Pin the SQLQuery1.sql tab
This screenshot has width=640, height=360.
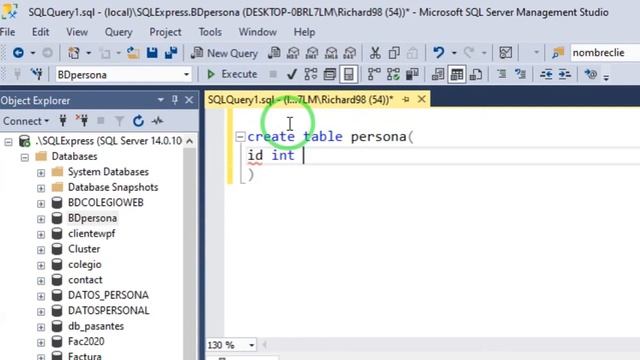click(x=406, y=99)
